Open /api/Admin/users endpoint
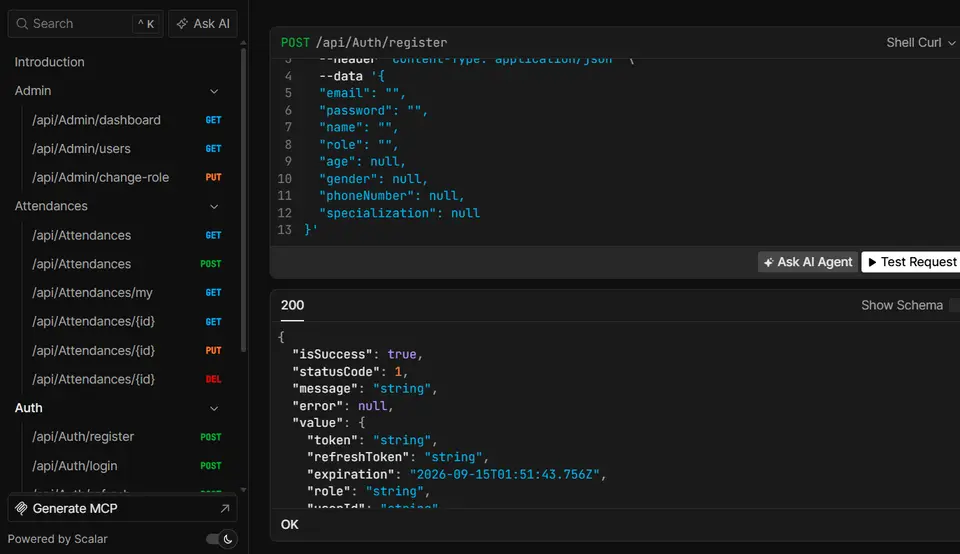 tap(126, 149)
